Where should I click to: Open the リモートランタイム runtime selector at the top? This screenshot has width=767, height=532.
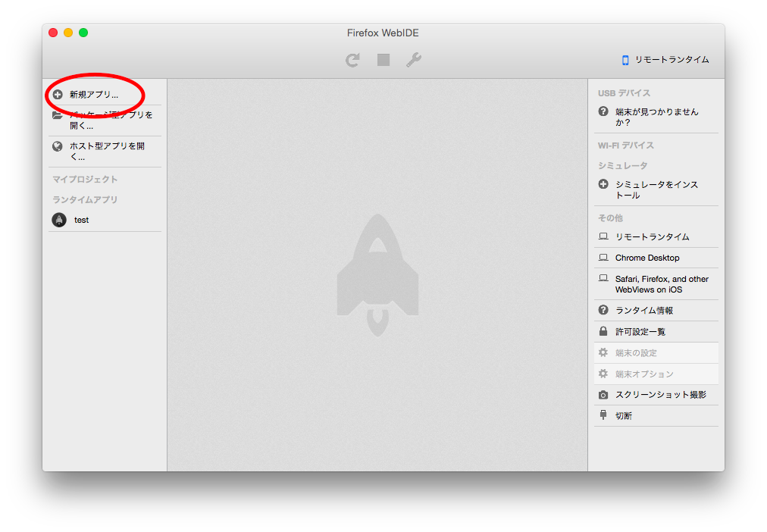(665, 60)
